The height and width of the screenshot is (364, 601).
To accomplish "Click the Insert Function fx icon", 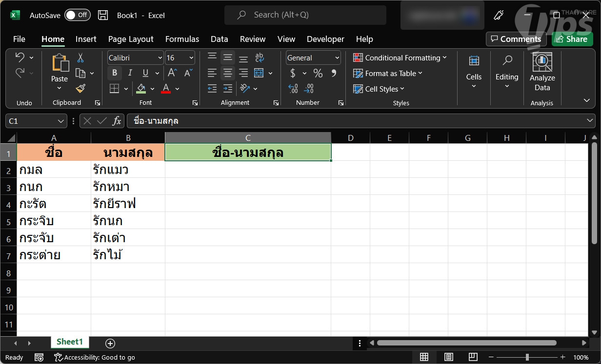I will (x=117, y=121).
